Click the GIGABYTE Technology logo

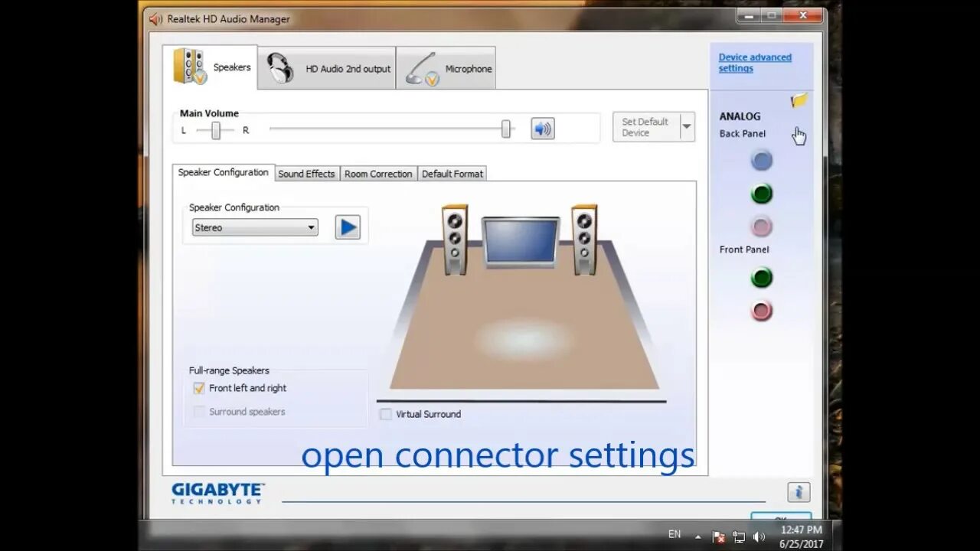[x=217, y=493]
